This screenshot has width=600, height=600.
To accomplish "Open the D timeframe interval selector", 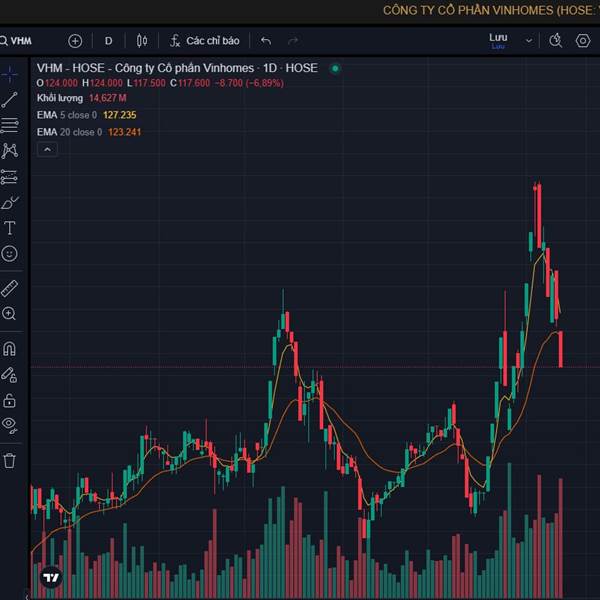I will [109, 41].
